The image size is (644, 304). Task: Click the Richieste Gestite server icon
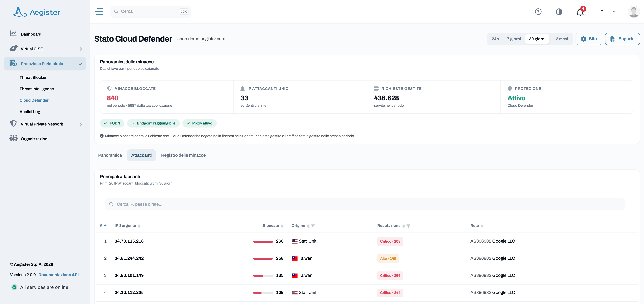(x=376, y=89)
